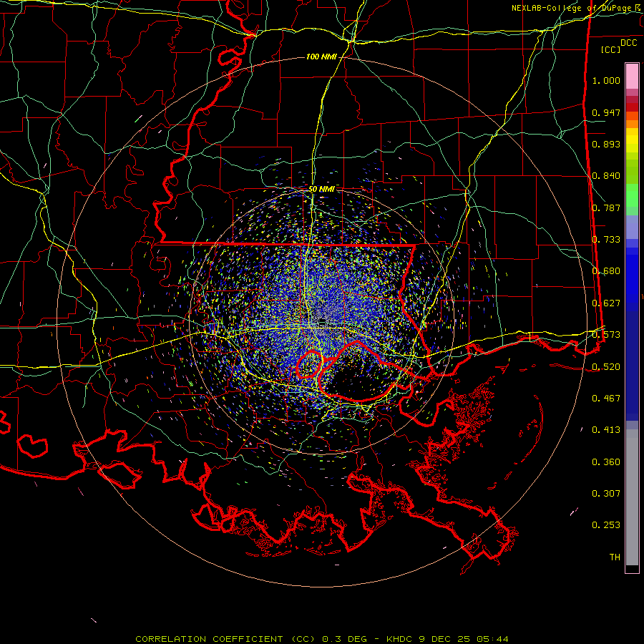Click the 100 NMI range ring label
The height and width of the screenshot is (644, 644).
point(321,57)
